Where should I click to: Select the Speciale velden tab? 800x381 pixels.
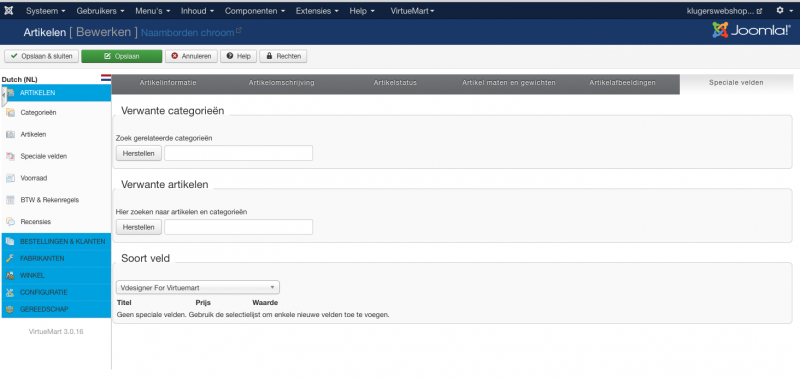coord(736,84)
